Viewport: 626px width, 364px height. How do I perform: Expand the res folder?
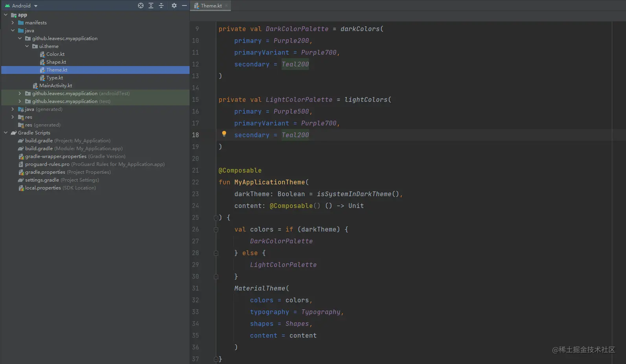(x=13, y=117)
